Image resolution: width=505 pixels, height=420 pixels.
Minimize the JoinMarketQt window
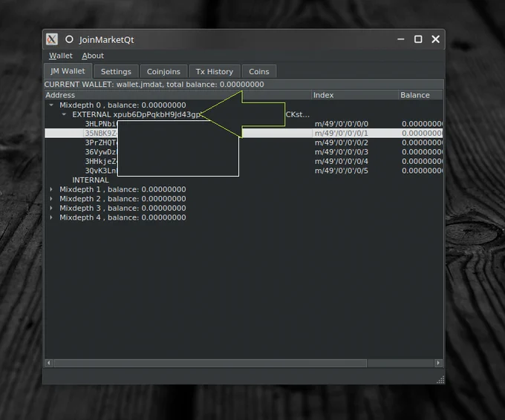400,39
